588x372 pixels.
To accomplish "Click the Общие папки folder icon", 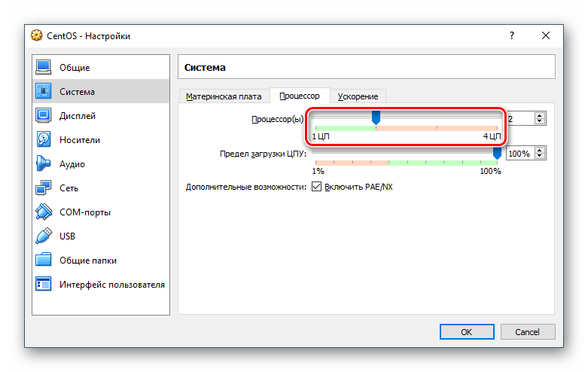I will click(x=44, y=260).
